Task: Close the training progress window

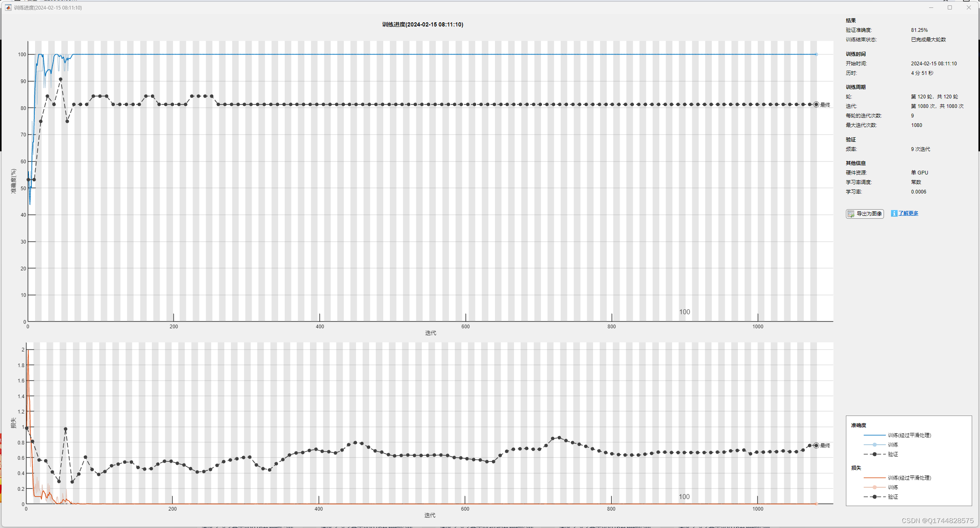Action: pos(968,7)
